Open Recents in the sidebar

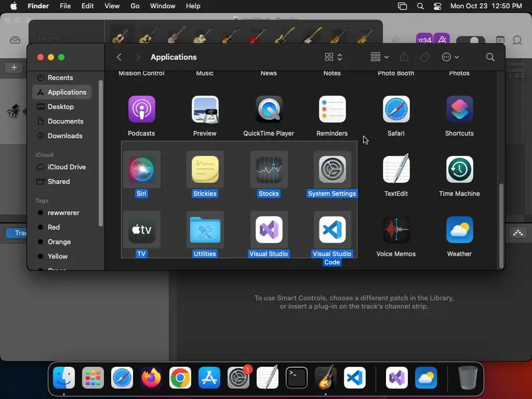coord(62,78)
